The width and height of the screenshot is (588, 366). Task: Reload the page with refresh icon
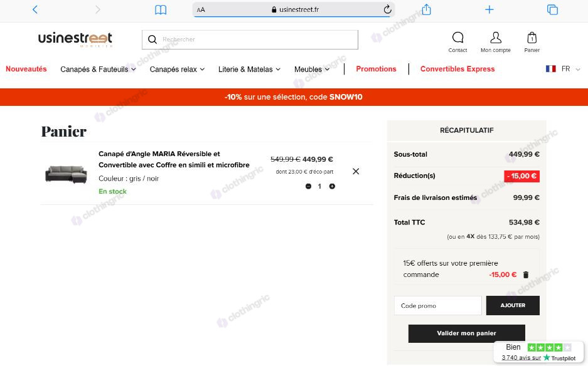pos(387,9)
